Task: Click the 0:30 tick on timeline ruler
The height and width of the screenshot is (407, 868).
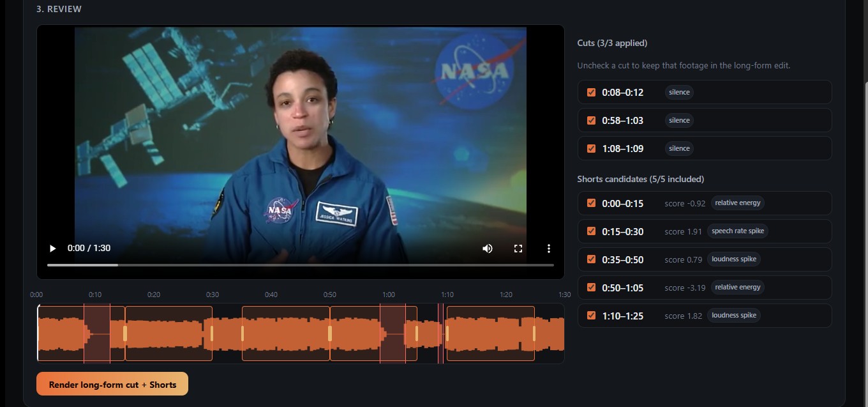Action: [x=213, y=295]
